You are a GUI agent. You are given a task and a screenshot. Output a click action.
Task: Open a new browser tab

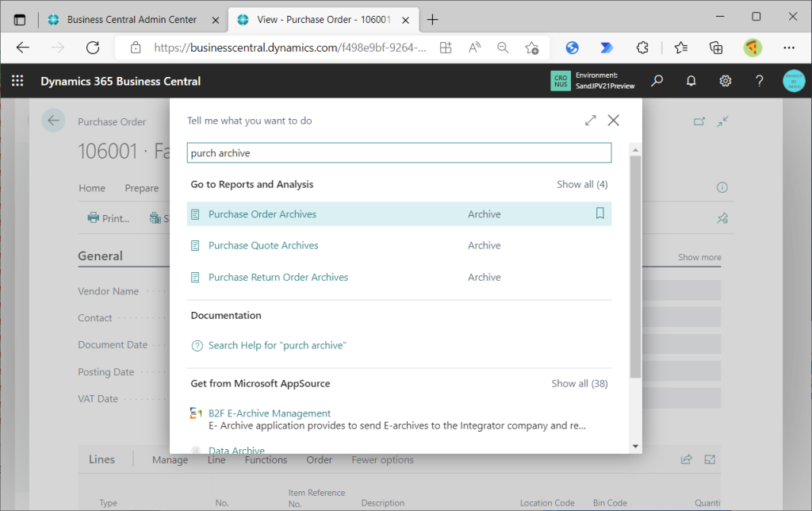tap(432, 20)
